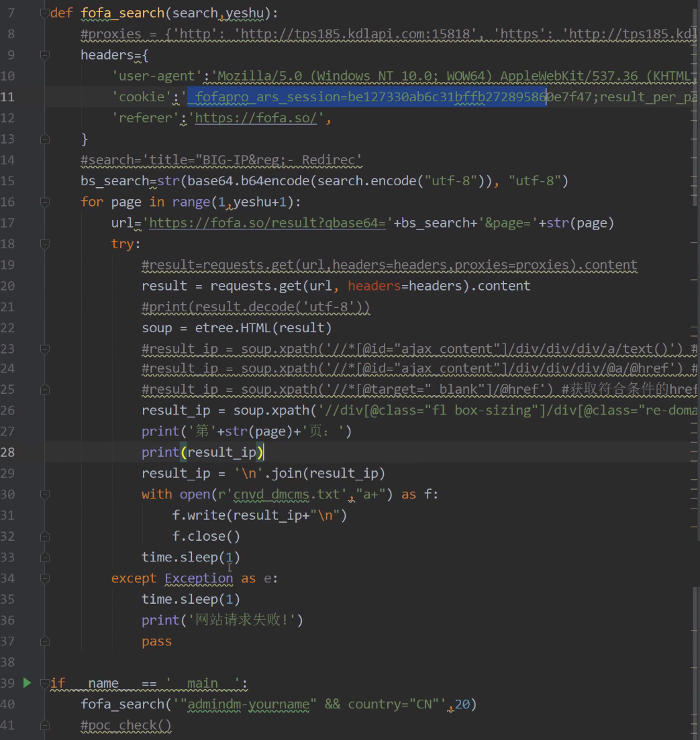Screen dimensions: 700x740
Task: Click the fold end marker at line 37
Action: pyautogui.click(x=45, y=641)
